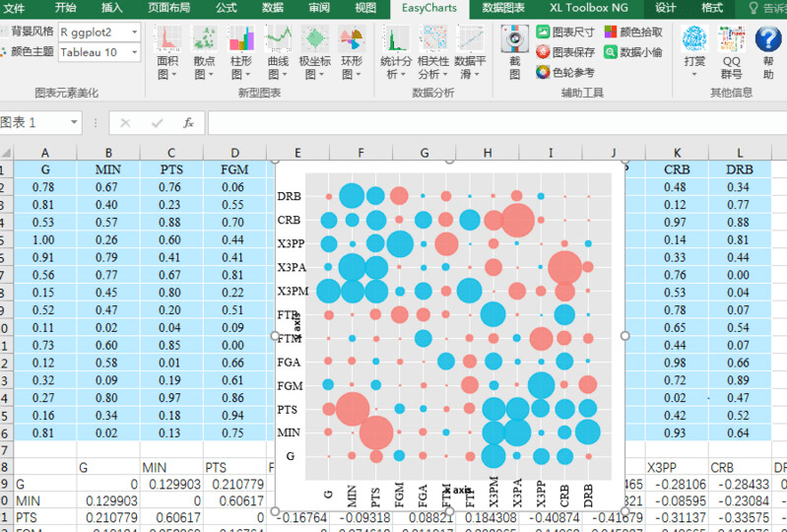Click the 数据小偷 data thief tool
The image size is (787, 532).
pyautogui.click(x=633, y=52)
